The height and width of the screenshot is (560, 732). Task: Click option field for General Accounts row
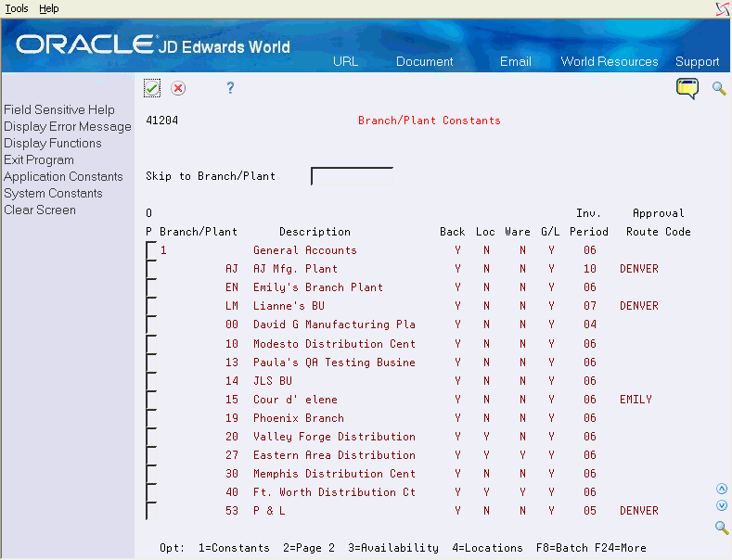click(x=151, y=250)
